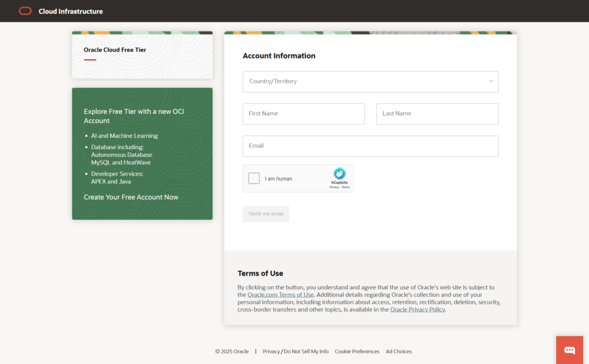Check the "I am human" checkbox
The width and height of the screenshot is (589, 364).
254,178
